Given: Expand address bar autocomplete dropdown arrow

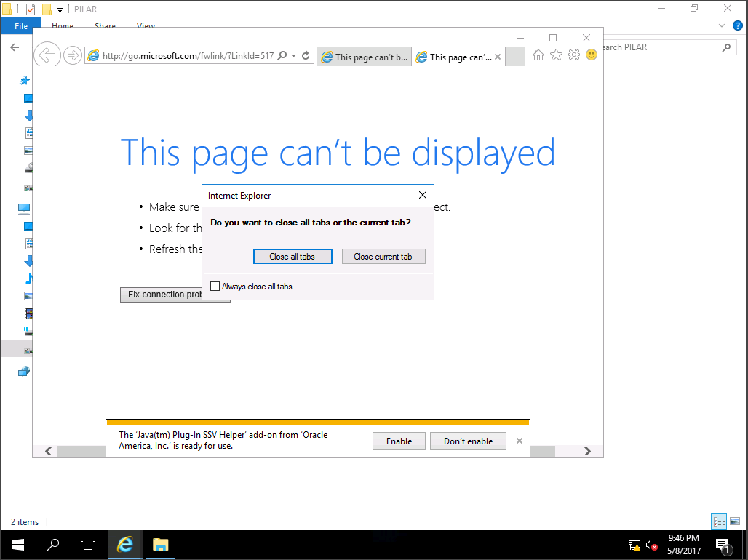Looking at the screenshot, I should 294,55.
